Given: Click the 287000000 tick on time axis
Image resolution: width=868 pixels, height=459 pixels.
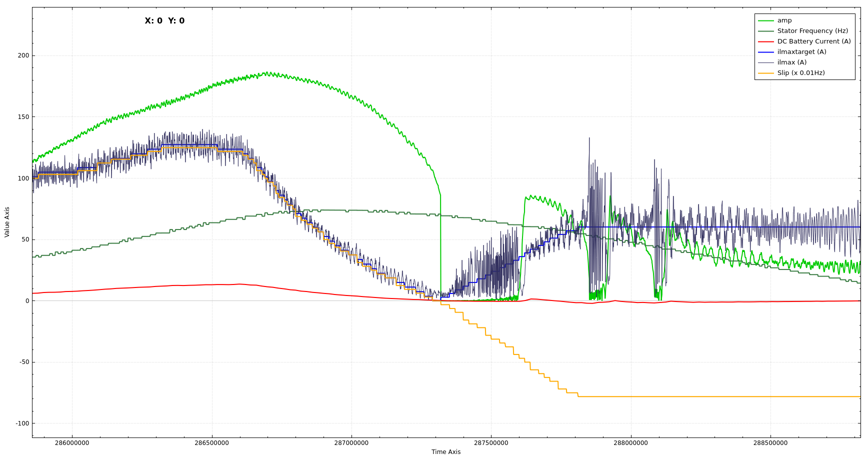Looking at the screenshot, I should (351, 443).
